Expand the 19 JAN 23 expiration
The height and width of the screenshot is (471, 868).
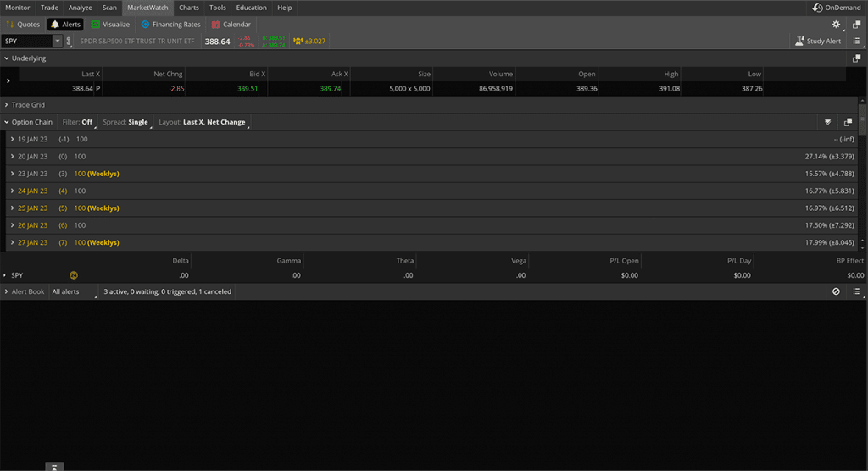[12, 140]
